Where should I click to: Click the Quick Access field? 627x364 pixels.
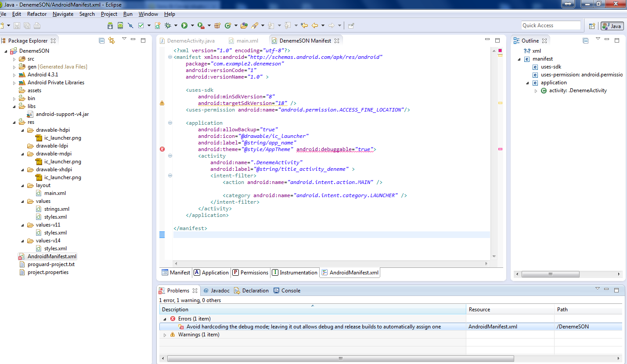pos(551,25)
